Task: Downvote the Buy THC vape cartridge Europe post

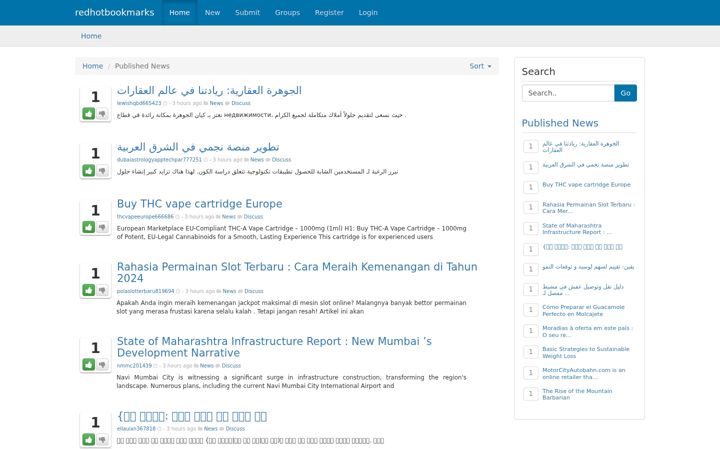Action: pyautogui.click(x=102, y=227)
